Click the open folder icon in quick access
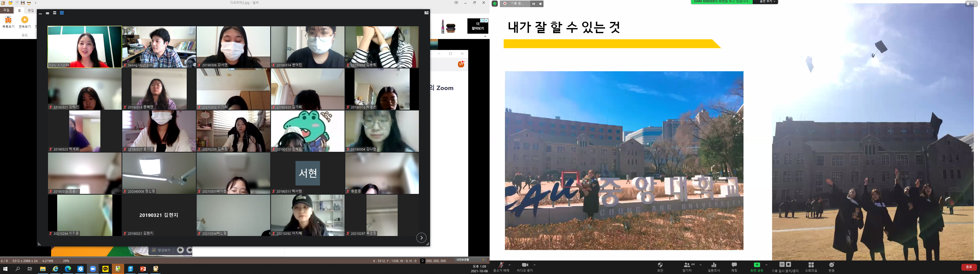The height and width of the screenshot is (274, 980). point(10,3)
